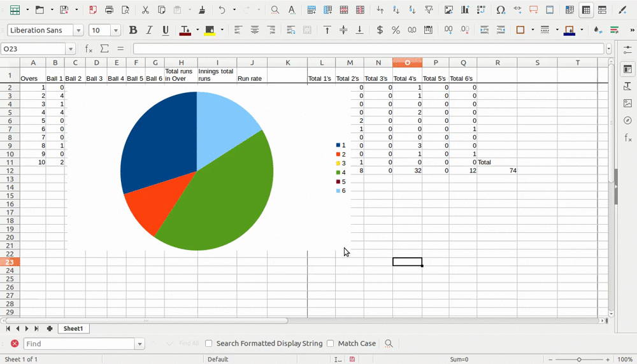Click the yellow highlighting color swatch
Image resolution: width=637 pixels, height=364 pixels.
pyautogui.click(x=210, y=30)
